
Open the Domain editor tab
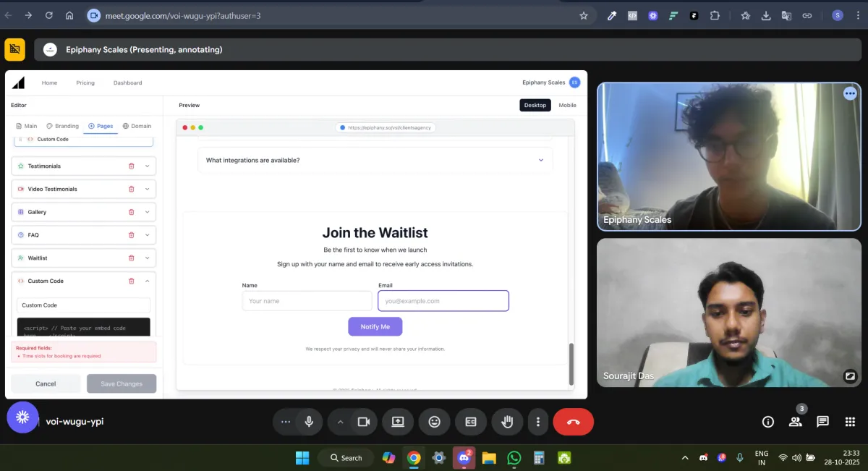tap(137, 126)
